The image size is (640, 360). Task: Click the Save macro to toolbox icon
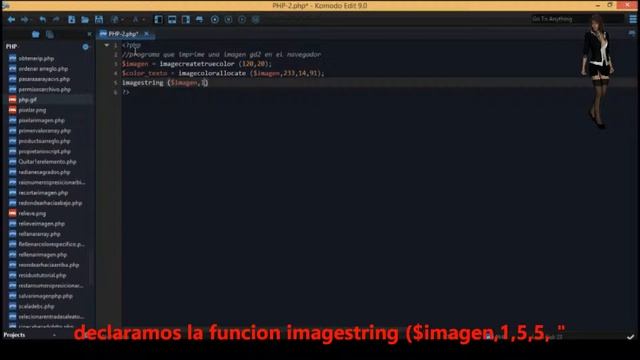pos(256,19)
